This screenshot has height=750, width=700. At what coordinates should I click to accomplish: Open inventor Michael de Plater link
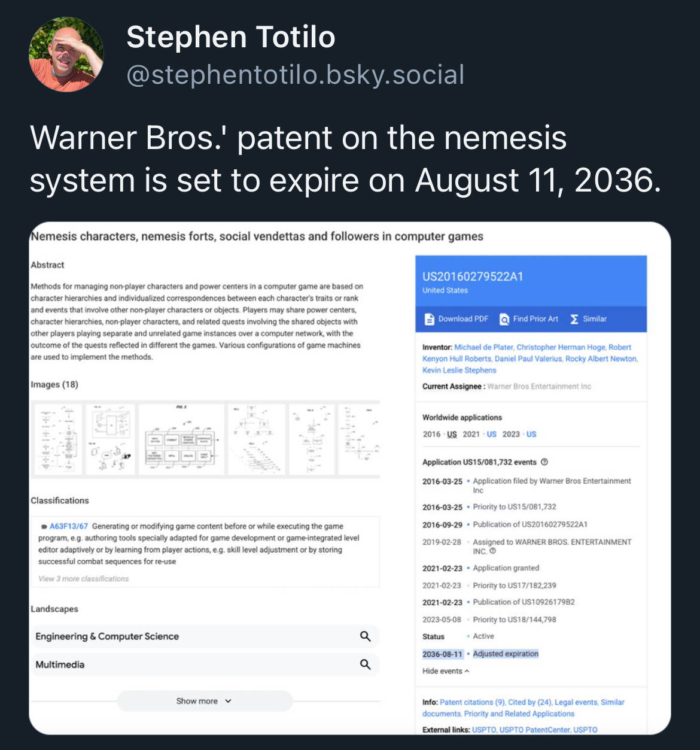click(483, 347)
